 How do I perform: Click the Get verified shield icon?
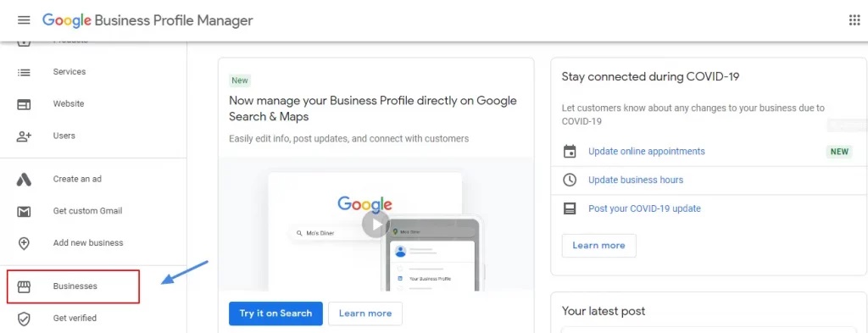24,319
